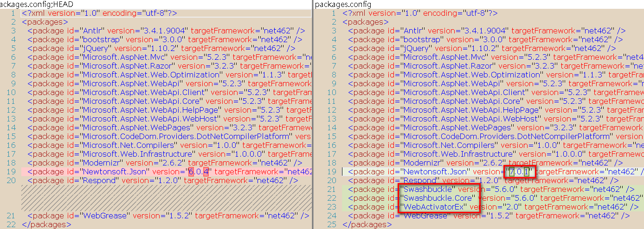Click Microsoft.Net.Compilers line in right pane
The image size is (644, 229).
[496, 146]
